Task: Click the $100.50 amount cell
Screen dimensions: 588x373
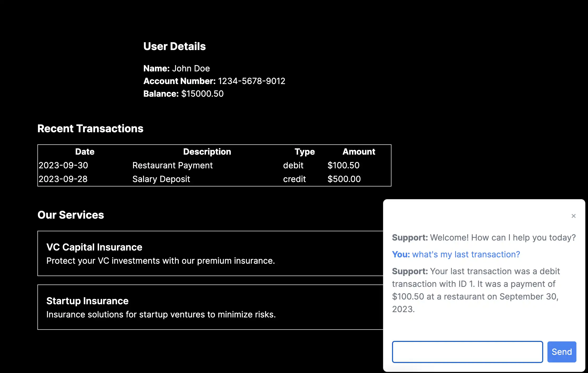Action: 344,165
